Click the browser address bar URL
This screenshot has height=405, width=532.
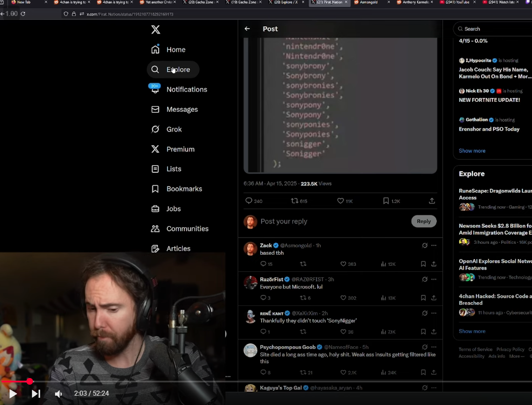point(130,14)
